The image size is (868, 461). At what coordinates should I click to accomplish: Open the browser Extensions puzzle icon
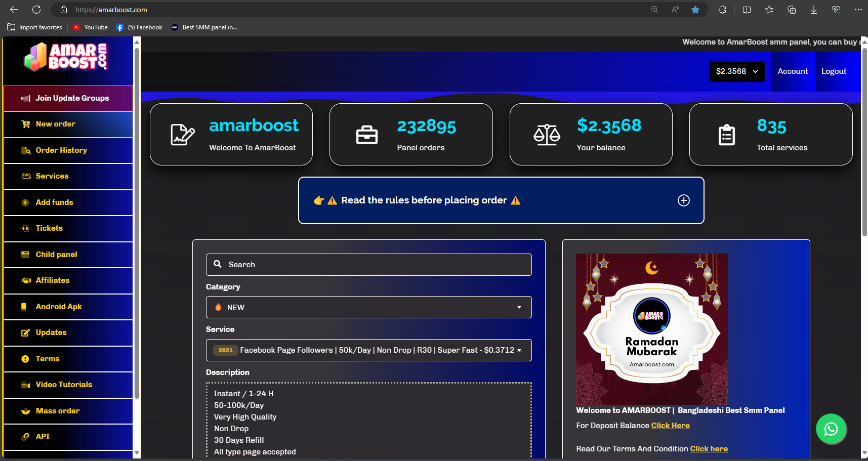pos(722,10)
